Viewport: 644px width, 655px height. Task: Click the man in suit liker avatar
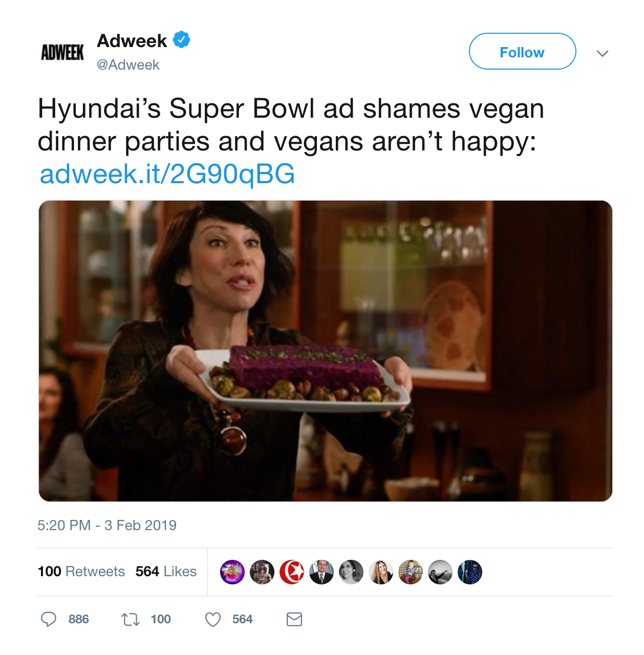321,572
